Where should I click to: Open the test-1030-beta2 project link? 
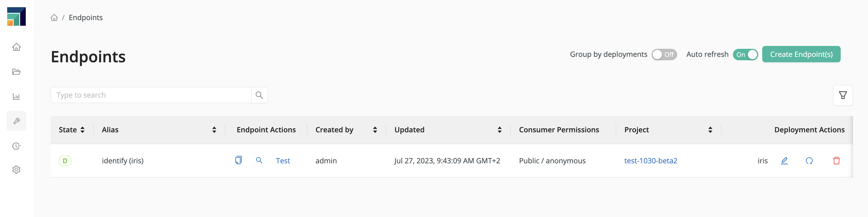coord(651,160)
